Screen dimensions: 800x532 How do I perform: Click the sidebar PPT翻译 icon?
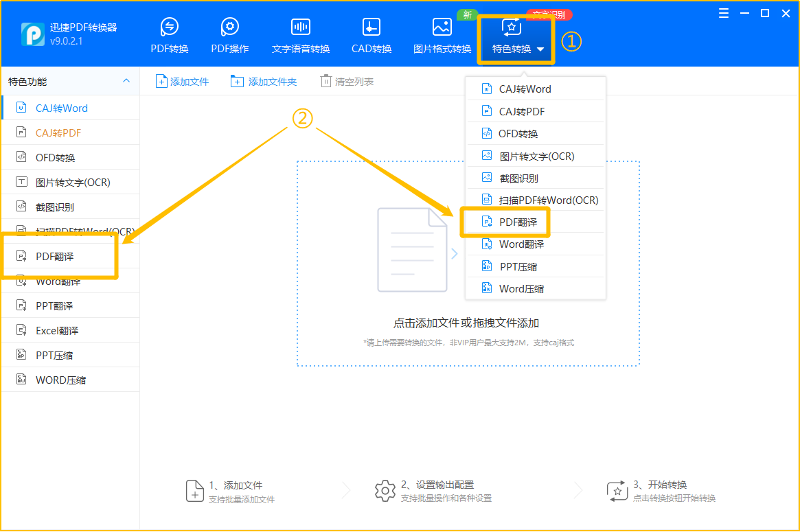coord(21,305)
